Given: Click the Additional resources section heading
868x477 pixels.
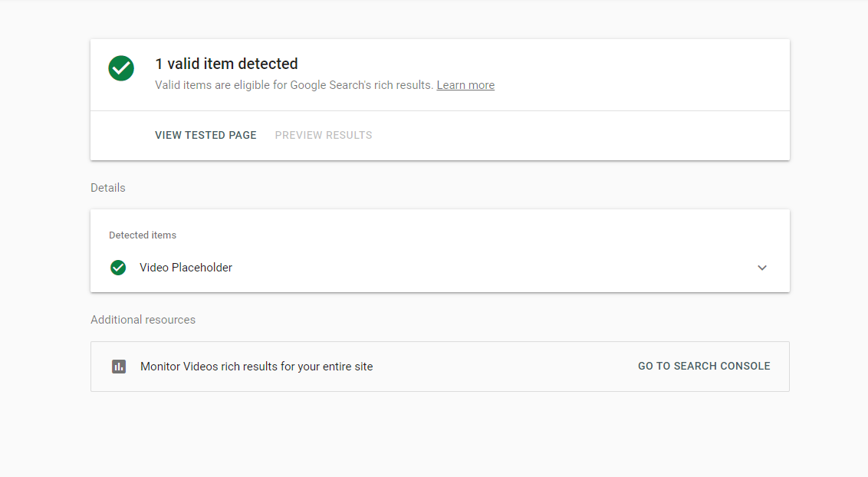Looking at the screenshot, I should [x=143, y=320].
